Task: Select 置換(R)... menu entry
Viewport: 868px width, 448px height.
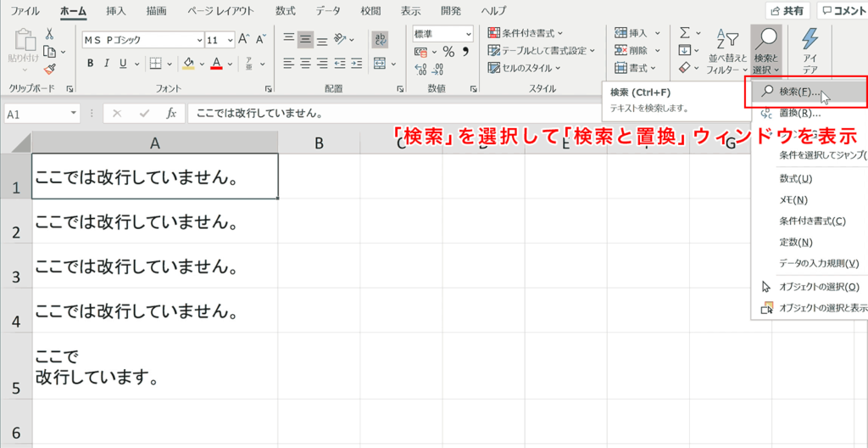Action: [x=810, y=114]
